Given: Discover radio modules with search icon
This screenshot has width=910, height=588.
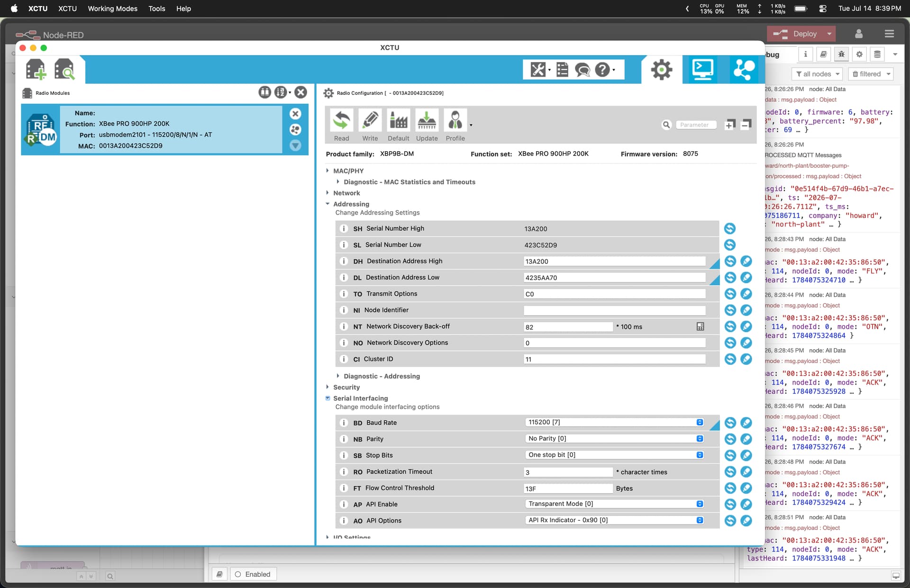Looking at the screenshot, I should click(x=64, y=69).
